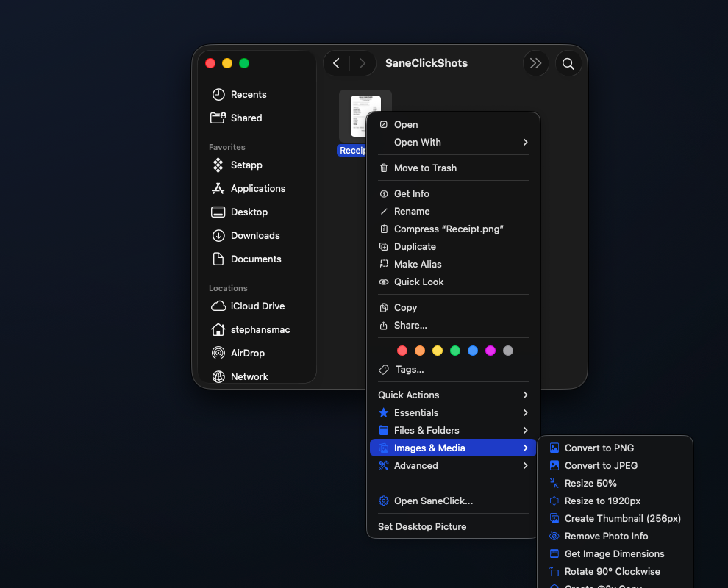Apply the yellow tag color
Screen dimensions: 728x588
438,351
